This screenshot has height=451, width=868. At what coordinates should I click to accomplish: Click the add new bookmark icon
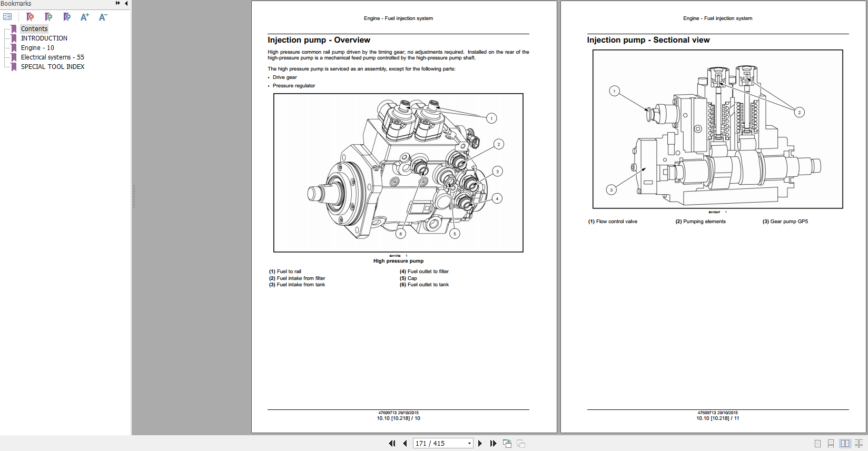(48, 17)
